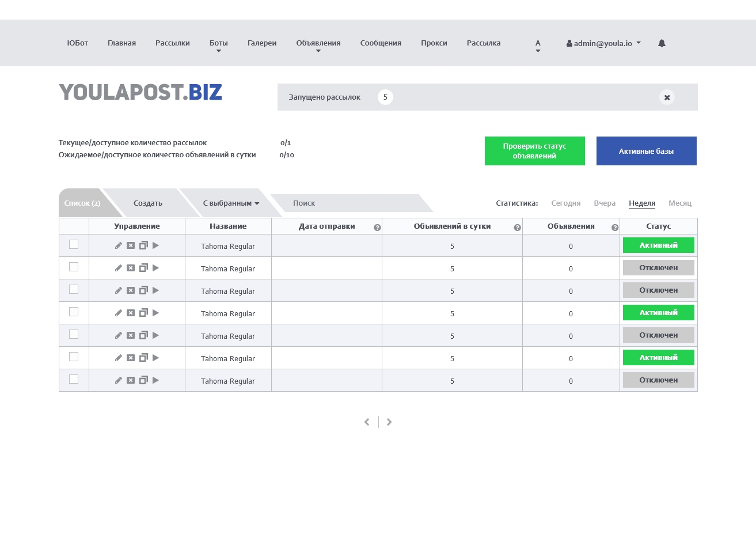Tick the checkbox in the seventh table row
Screen dimensions: 756x545
point(74,379)
